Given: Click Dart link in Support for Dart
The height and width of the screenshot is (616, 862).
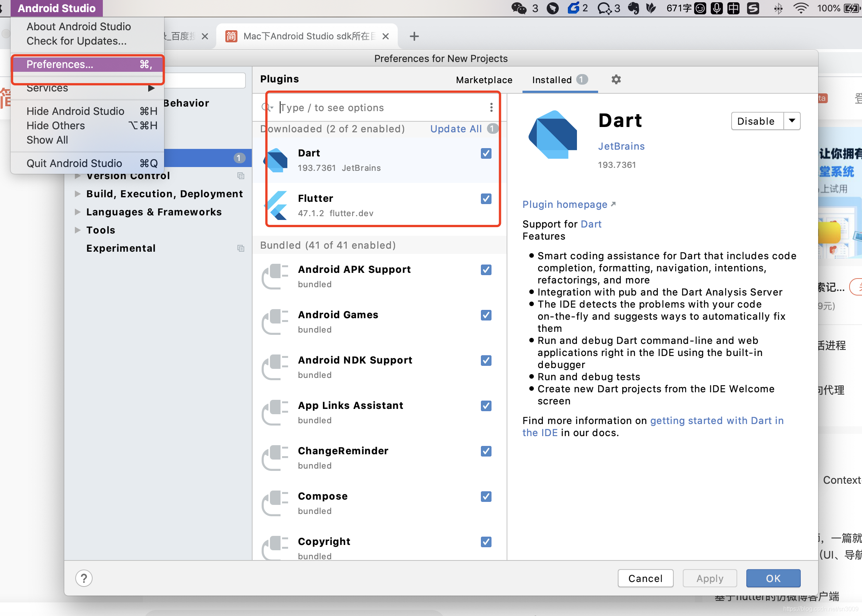Looking at the screenshot, I should click(x=591, y=224).
